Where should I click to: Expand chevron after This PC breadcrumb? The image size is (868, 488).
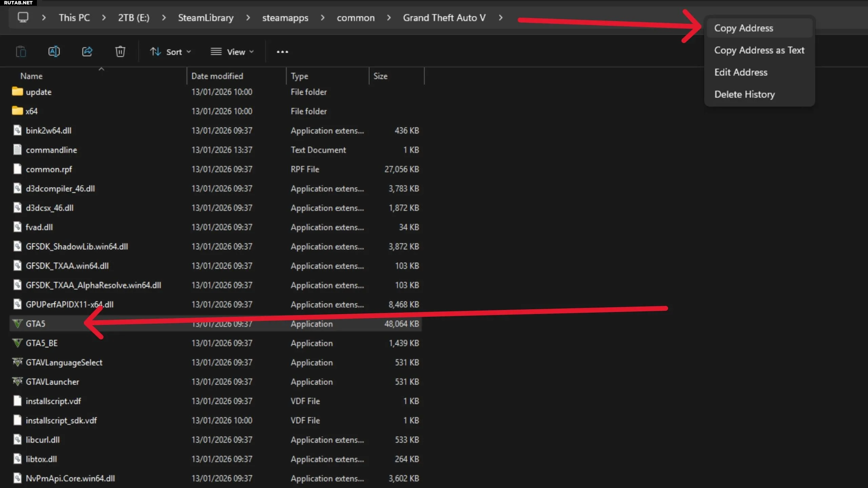point(104,18)
